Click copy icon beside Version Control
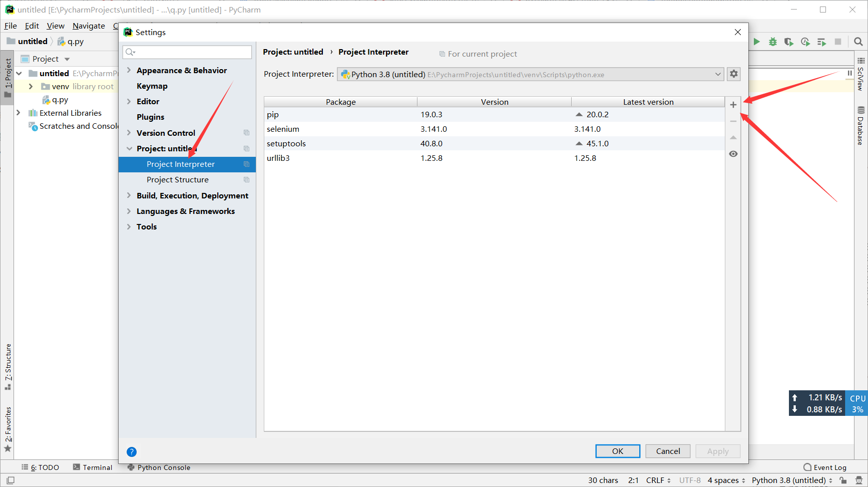Image resolution: width=868 pixels, height=487 pixels. click(x=246, y=133)
